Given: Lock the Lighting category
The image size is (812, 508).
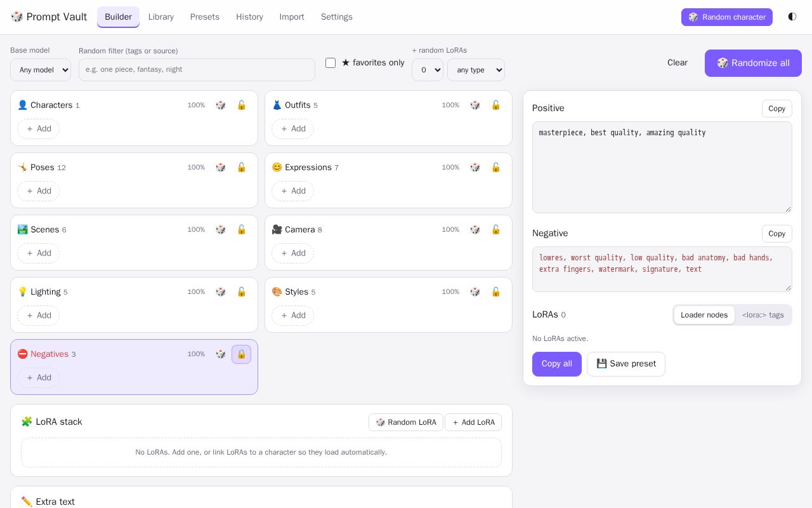Looking at the screenshot, I should pyautogui.click(x=242, y=292).
